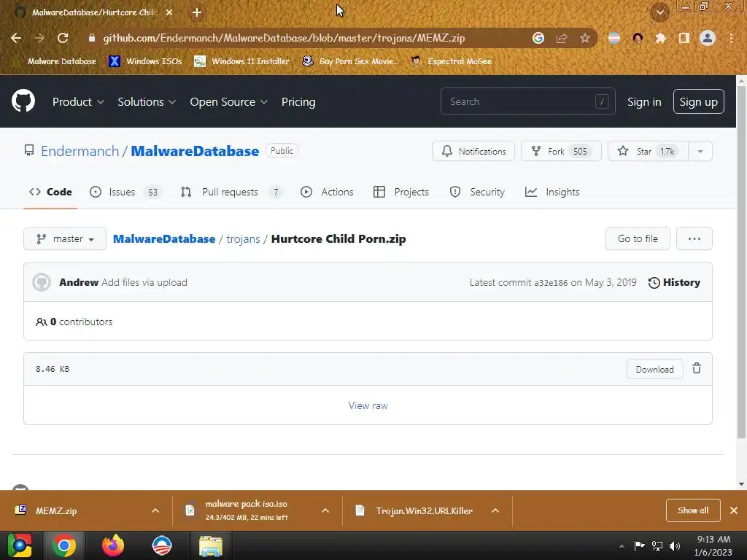Open the tab search chevron

[x=660, y=12]
